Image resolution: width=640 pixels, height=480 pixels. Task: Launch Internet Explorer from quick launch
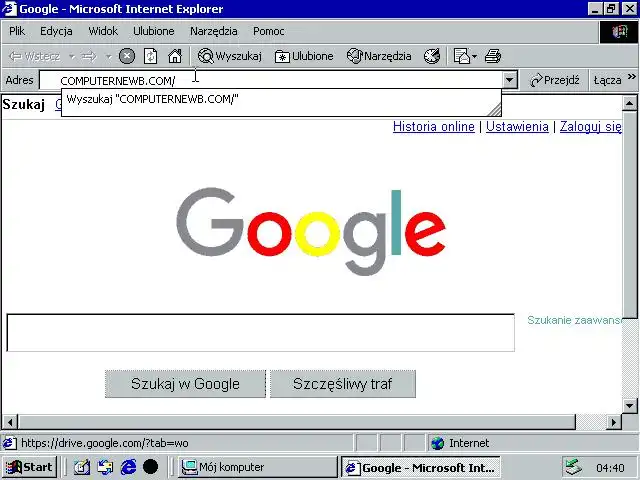128,467
